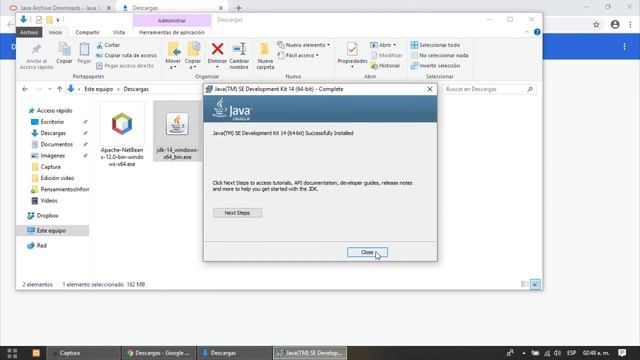Open Red in navigation pane
Viewport: 640px width, 360px height.
pyautogui.click(x=41, y=245)
